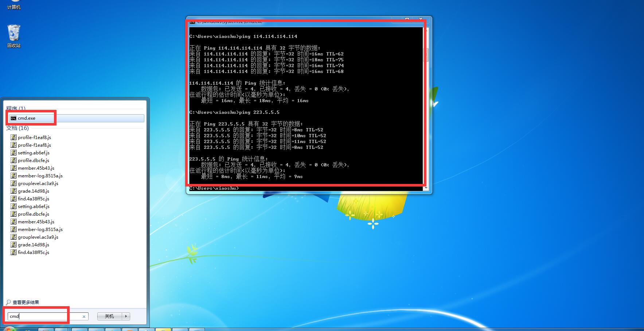Click the cmd window vertical scrollbar thumb
644x331 pixels.
(x=426, y=55)
